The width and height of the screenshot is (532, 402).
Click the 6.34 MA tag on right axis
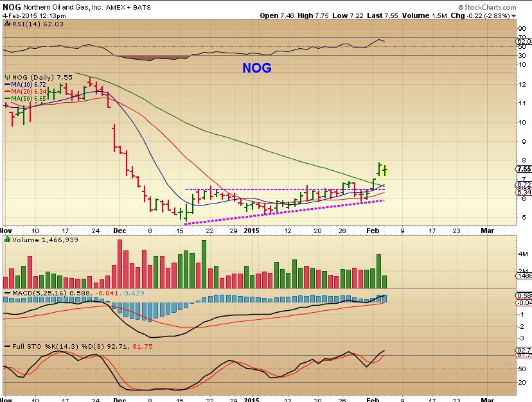(x=524, y=193)
